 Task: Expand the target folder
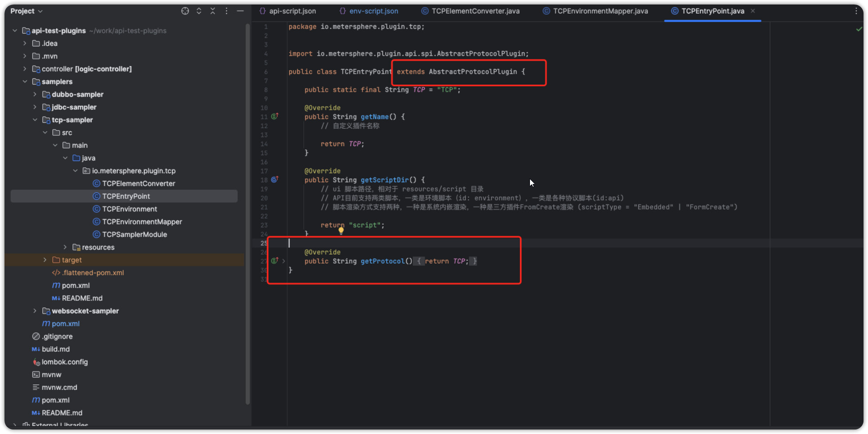click(x=45, y=260)
